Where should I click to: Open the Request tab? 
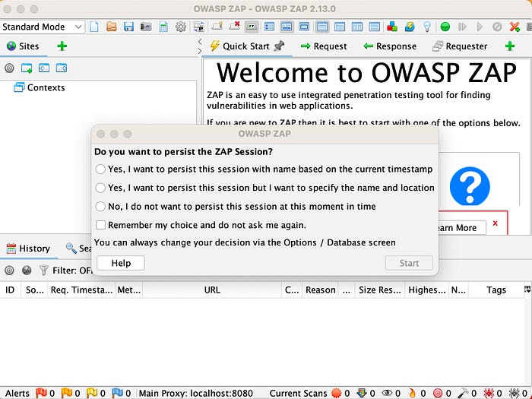[x=324, y=46]
